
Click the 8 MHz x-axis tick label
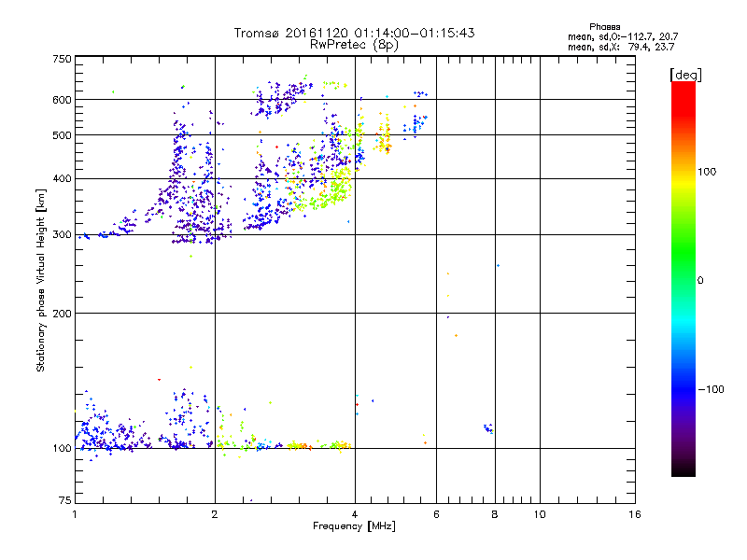tap(495, 514)
